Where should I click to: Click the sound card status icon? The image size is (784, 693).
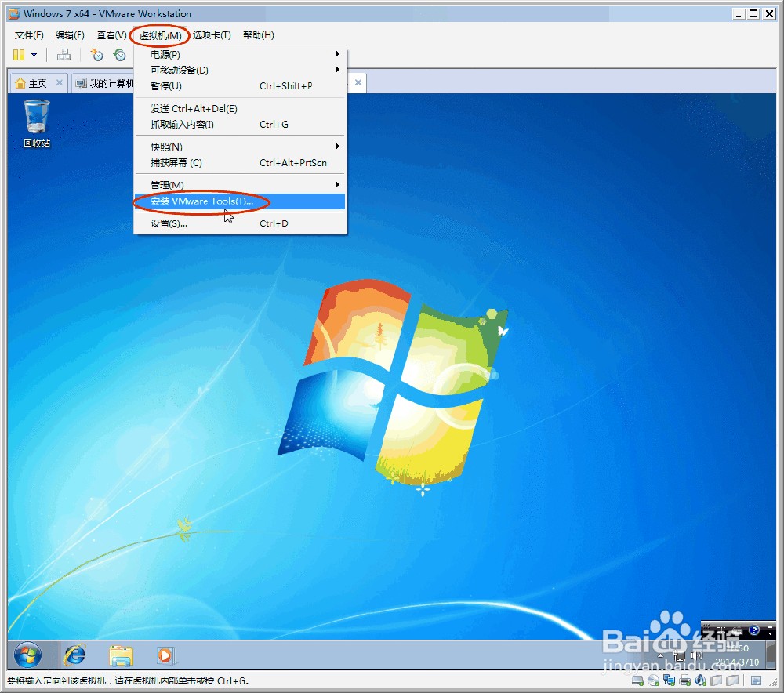point(700,680)
